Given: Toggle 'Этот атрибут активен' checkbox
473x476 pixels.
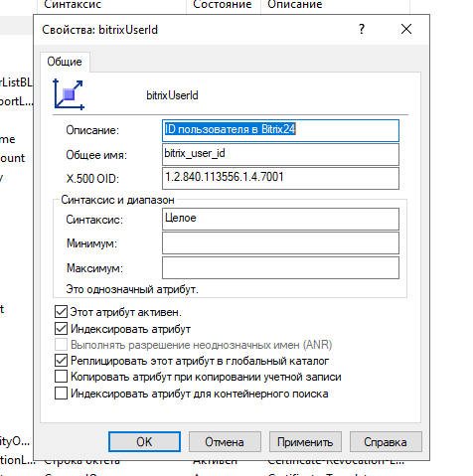Looking at the screenshot, I should tap(61, 312).
